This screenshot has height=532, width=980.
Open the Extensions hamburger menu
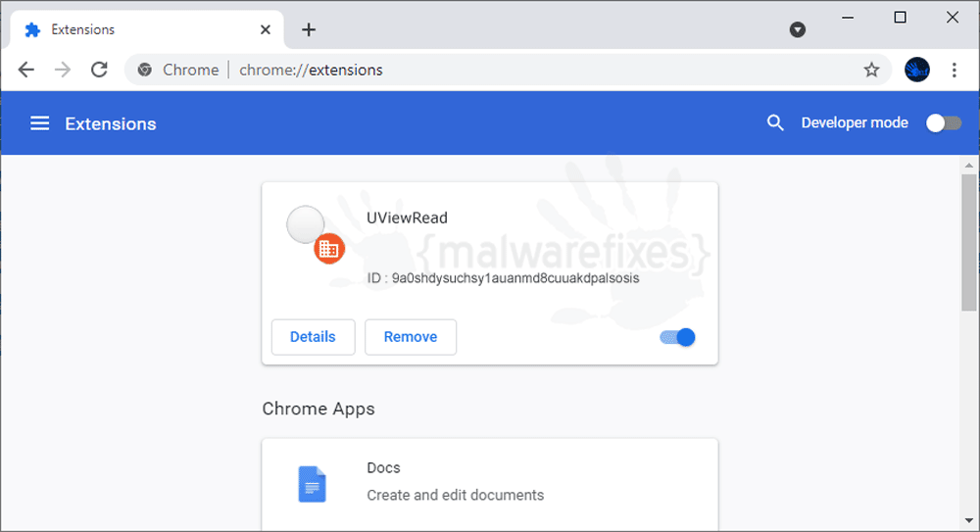click(39, 123)
